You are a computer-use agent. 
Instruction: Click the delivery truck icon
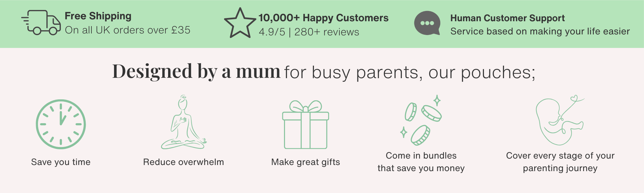click(41, 23)
